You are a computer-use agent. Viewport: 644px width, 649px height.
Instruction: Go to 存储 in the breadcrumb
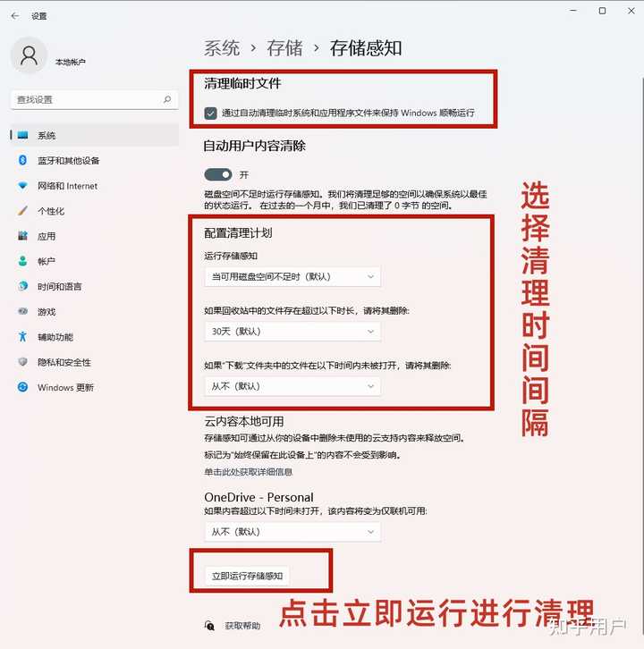284,48
